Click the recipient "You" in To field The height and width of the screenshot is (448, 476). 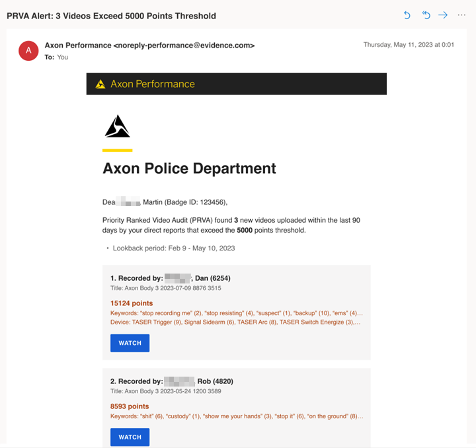pyautogui.click(x=62, y=57)
